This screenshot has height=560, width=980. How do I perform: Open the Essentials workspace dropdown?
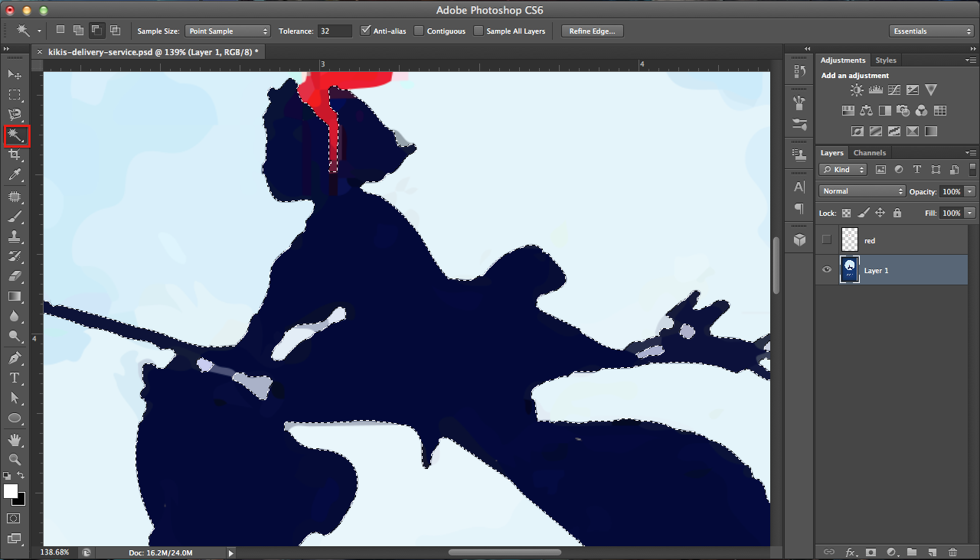coord(931,31)
